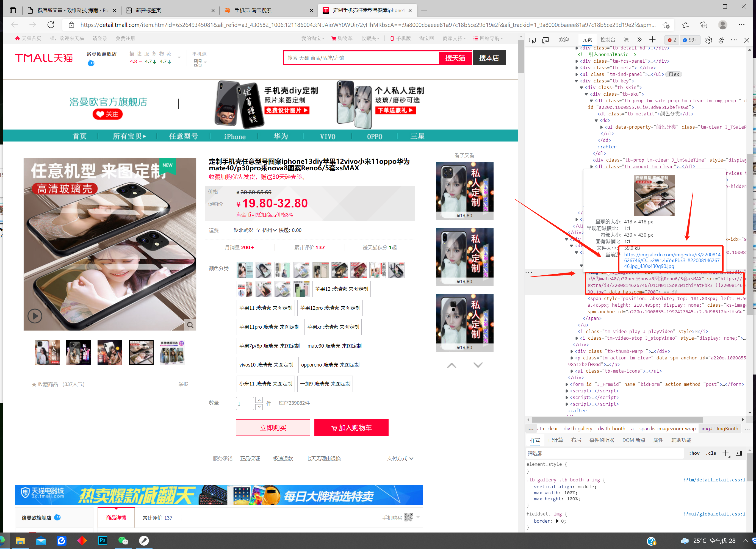Add new DevTools tab with plus
The width and height of the screenshot is (756, 549).
tap(652, 40)
